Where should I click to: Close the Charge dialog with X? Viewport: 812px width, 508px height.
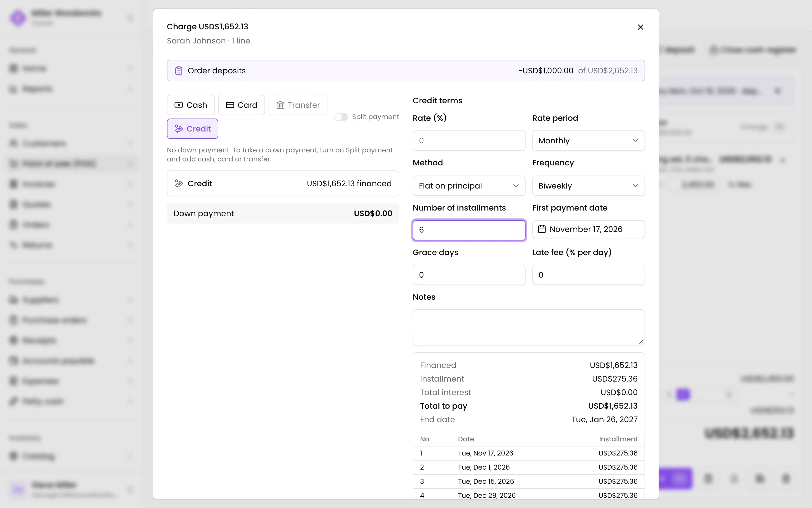640,27
